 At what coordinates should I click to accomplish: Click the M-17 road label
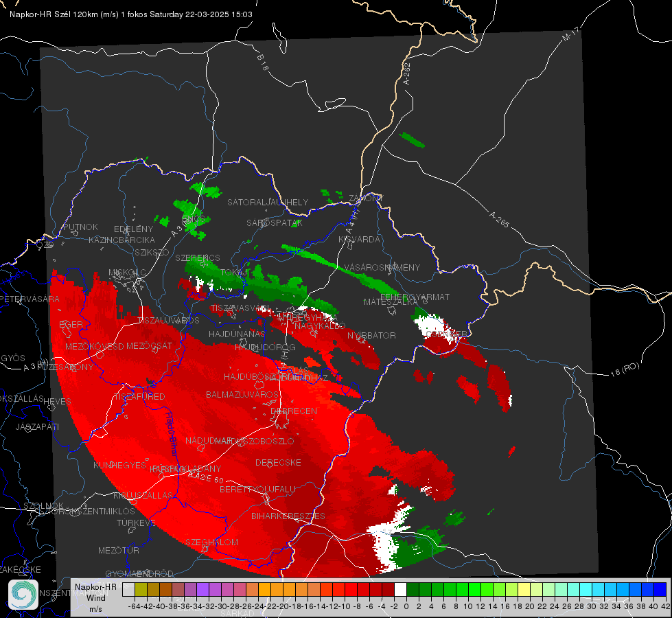click(571, 34)
